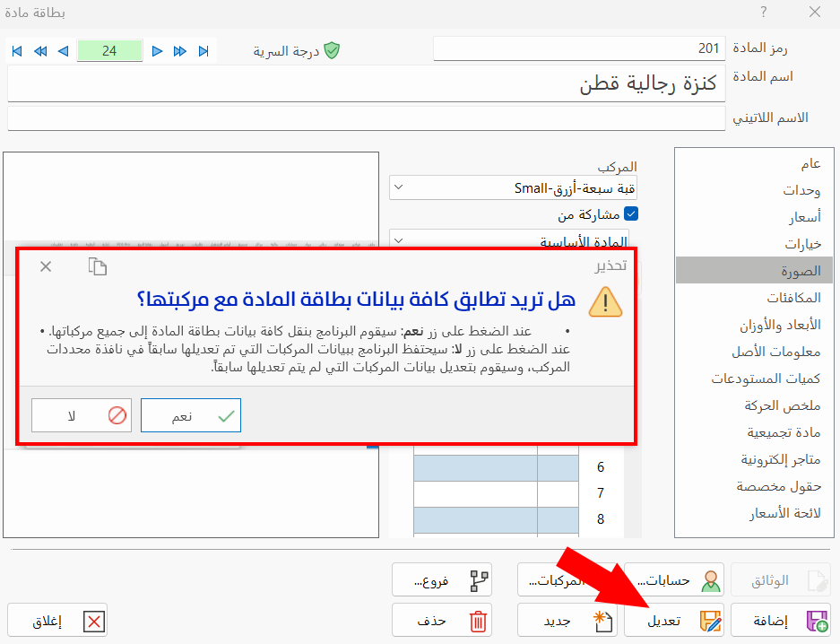The width and height of the screenshot is (840, 644).
Task: Click the تعديل (edit) button
Action: (x=674, y=621)
